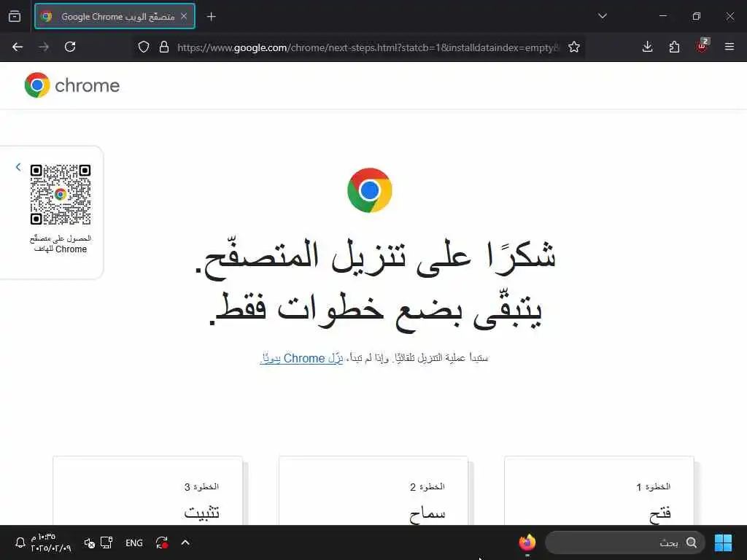Click the text الحصول على متصفح Chrome للهاتف
Image resolution: width=747 pixels, height=560 pixels.
[x=61, y=244]
